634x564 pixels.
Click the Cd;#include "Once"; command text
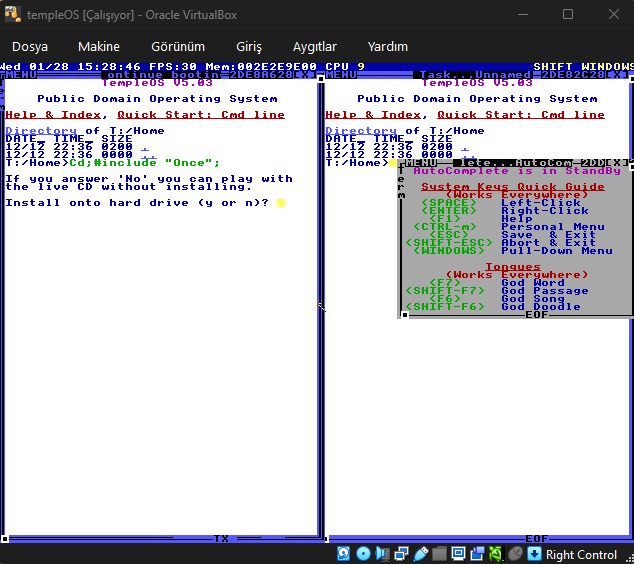145,163
